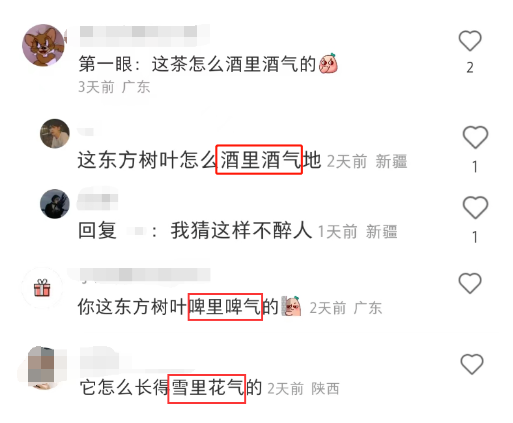Open the gift box avatar profile

pos(42,288)
